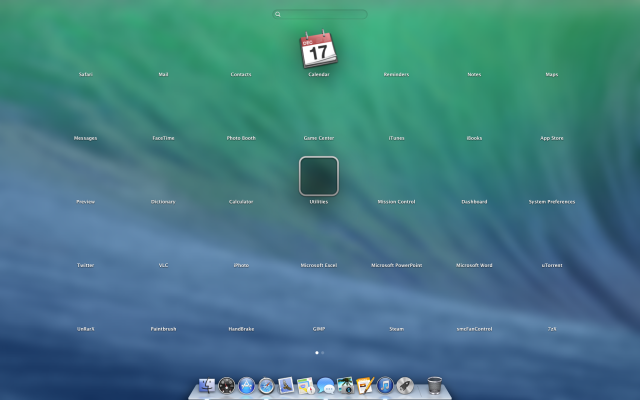Select the iBooks app label
Viewport: 640px width, 400px height.
point(474,138)
